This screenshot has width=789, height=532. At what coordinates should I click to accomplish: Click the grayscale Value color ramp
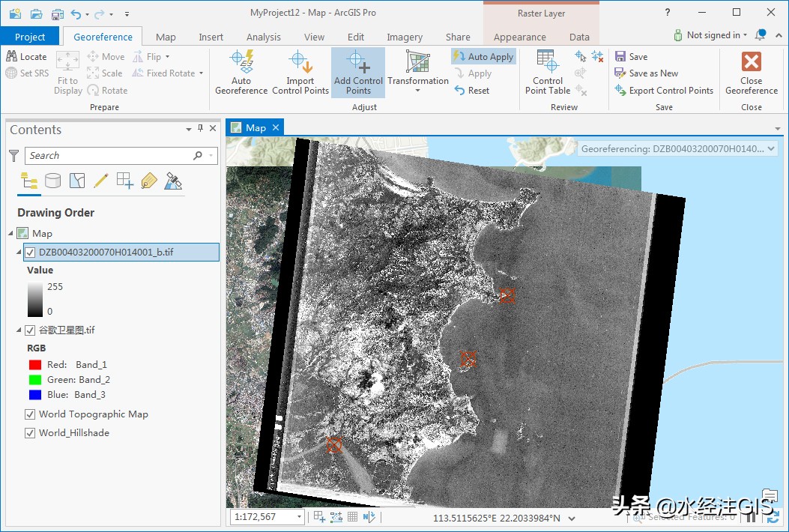tap(35, 299)
